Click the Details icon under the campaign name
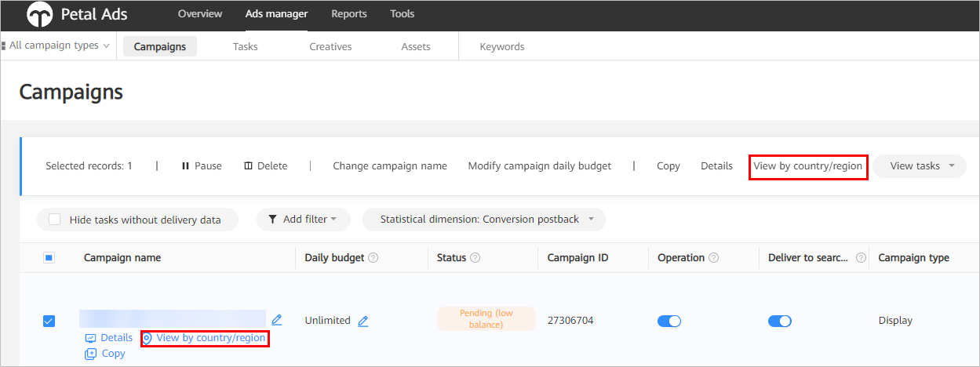Viewport: 980px width, 367px height. 90,338
